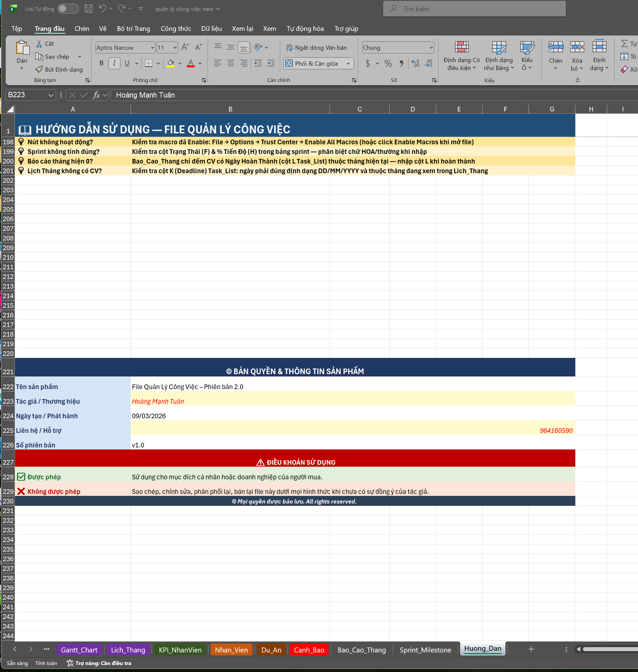Switch to the Công thức ribbon tab

pos(176,29)
